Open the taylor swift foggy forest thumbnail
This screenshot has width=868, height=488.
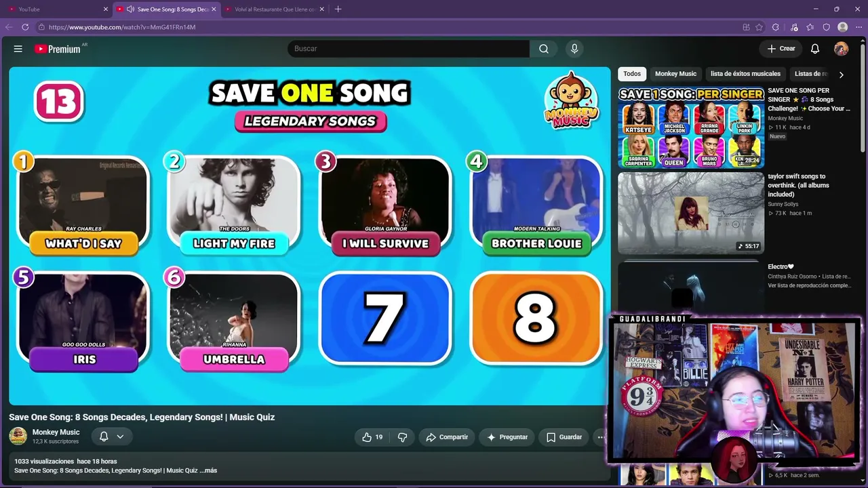[x=691, y=213]
